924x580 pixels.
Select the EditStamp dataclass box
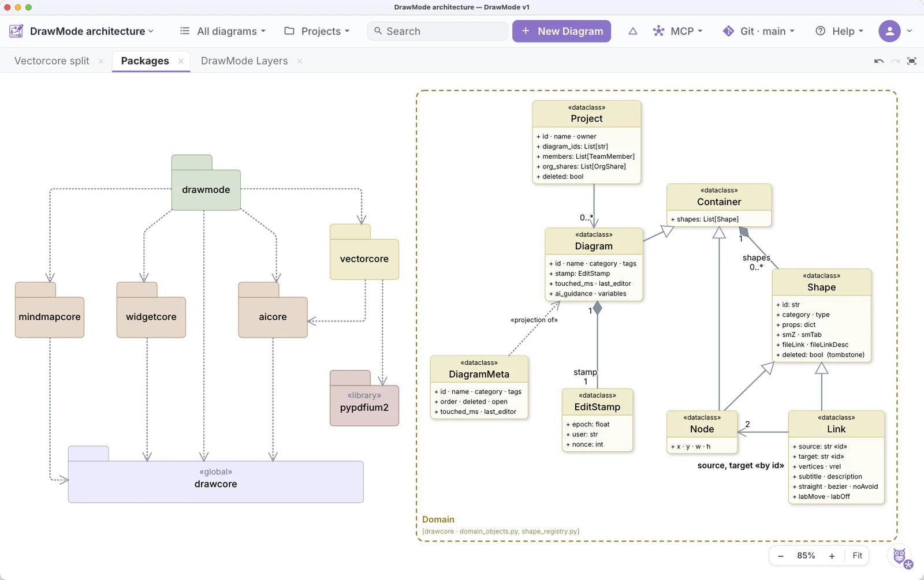pos(597,420)
